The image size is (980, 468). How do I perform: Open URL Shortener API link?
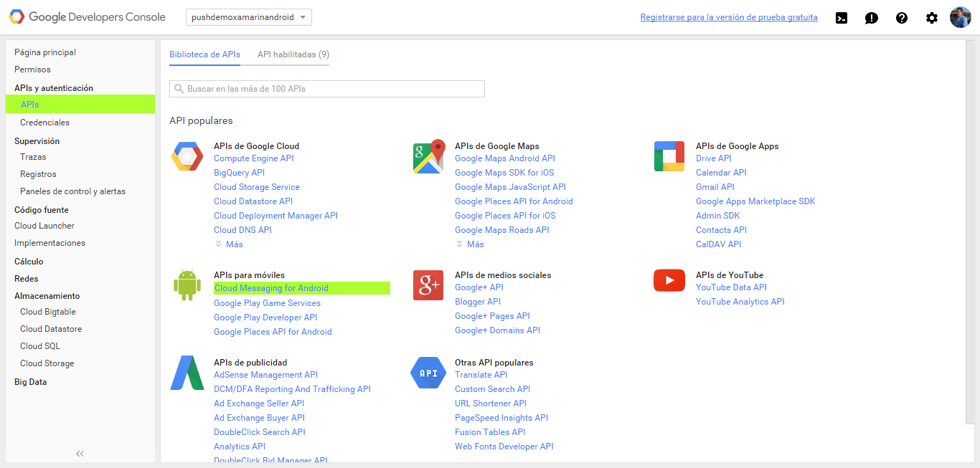click(x=491, y=403)
